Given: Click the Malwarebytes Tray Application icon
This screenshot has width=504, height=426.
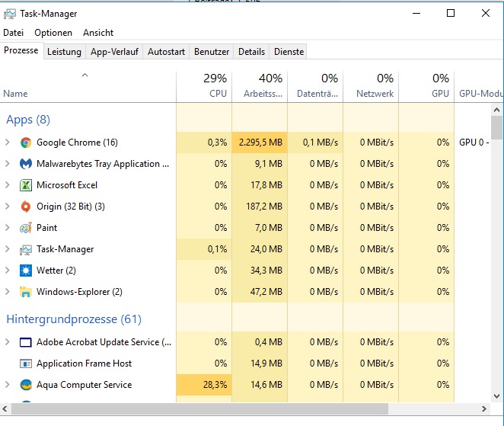Looking at the screenshot, I should click(x=25, y=164).
